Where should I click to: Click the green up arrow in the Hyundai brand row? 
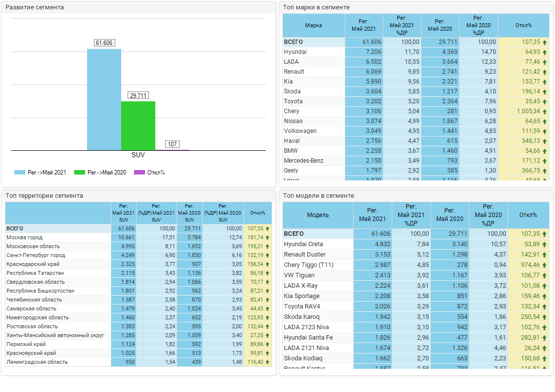545,52
